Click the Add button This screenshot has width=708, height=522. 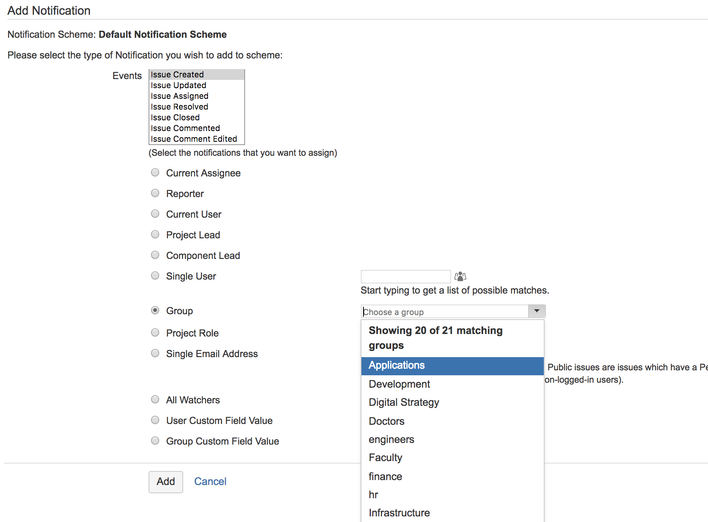pyautogui.click(x=166, y=482)
